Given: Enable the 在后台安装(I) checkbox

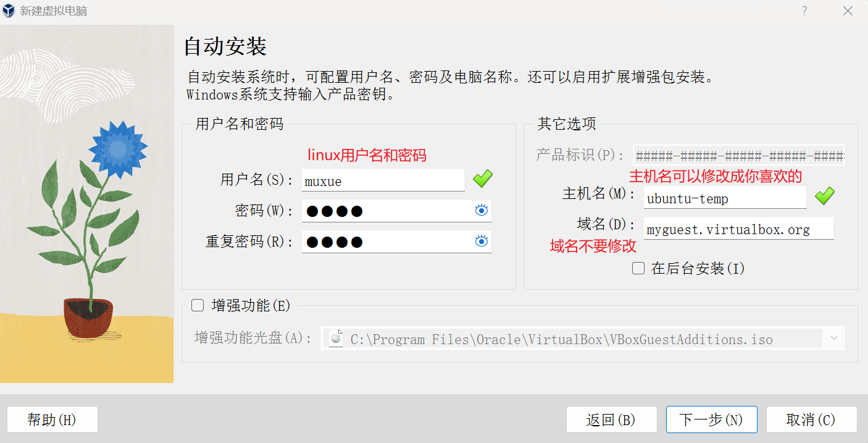Looking at the screenshot, I should pyautogui.click(x=638, y=268).
